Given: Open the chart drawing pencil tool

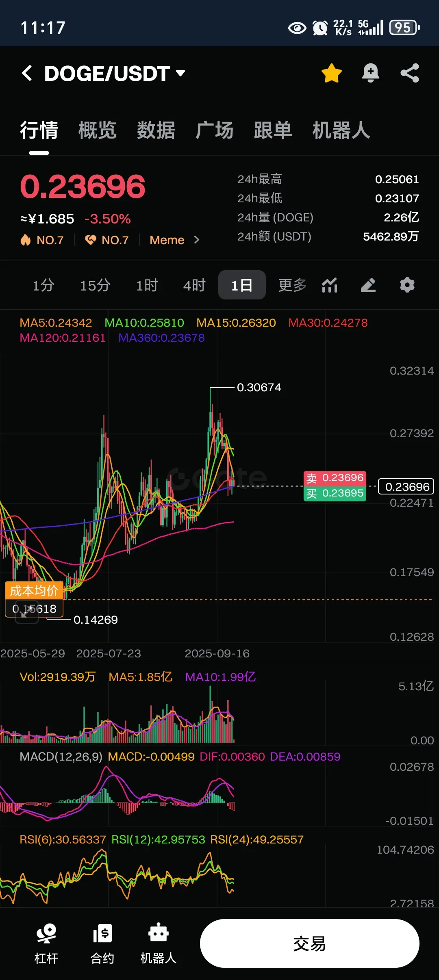Looking at the screenshot, I should coord(368,285).
